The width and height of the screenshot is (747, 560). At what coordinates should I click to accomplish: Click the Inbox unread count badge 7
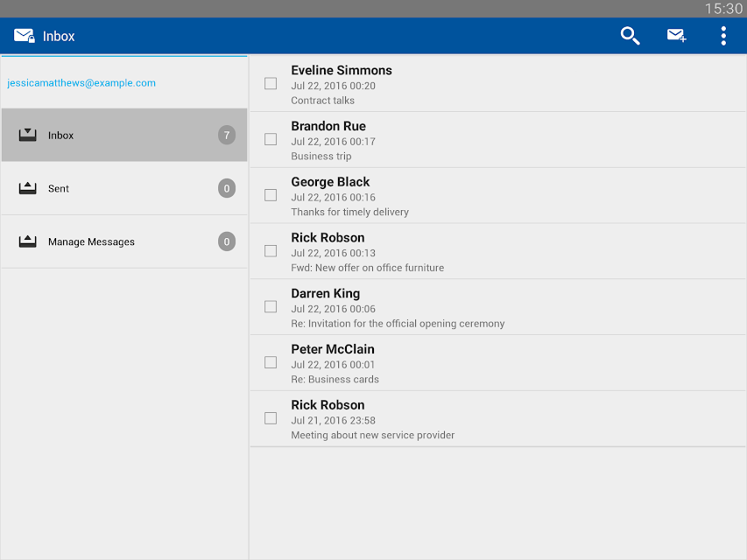pyautogui.click(x=227, y=136)
